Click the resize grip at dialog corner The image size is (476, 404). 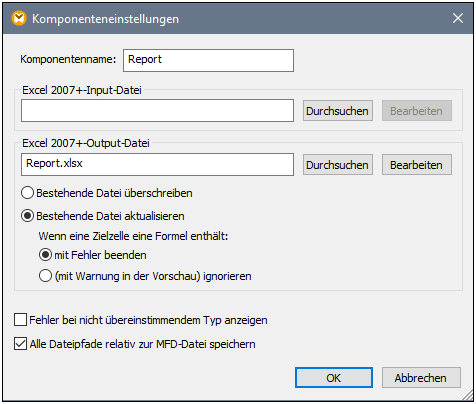(x=468, y=395)
